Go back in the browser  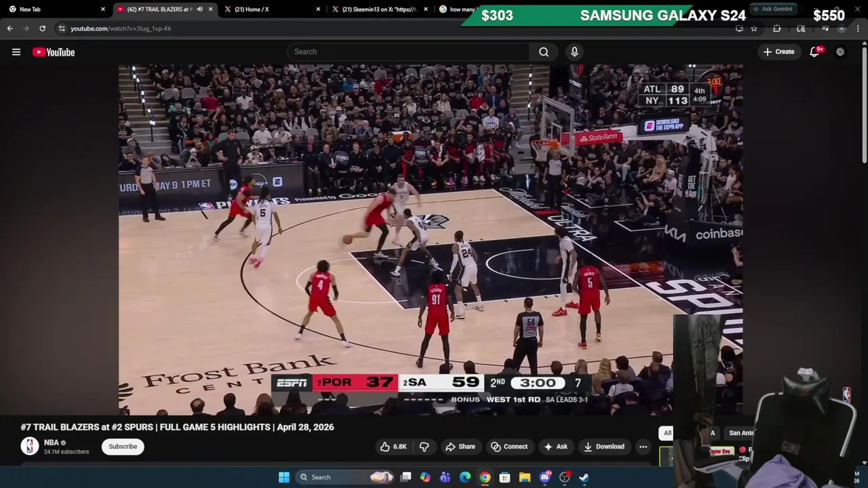click(x=10, y=28)
